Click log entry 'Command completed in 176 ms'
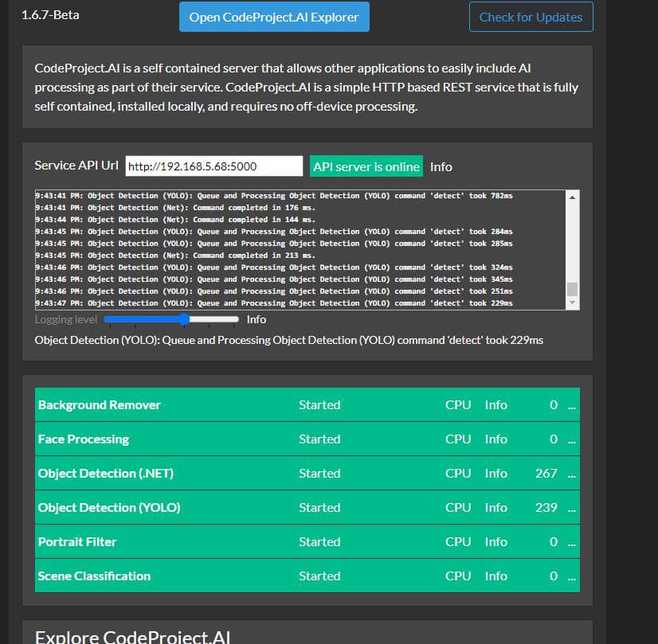658x644 pixels. (175, 208)
